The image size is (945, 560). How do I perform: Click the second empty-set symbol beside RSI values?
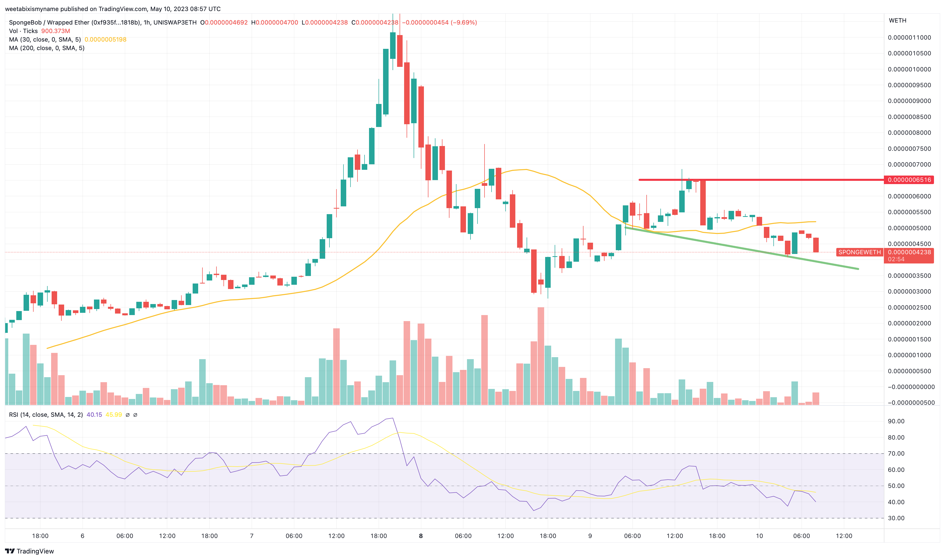pos(135,415)
